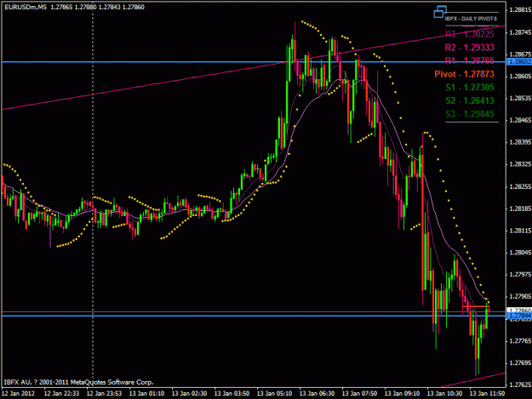
Task: Select the S1 - 1.27305 support label
Action: click(x=470, y=87)
